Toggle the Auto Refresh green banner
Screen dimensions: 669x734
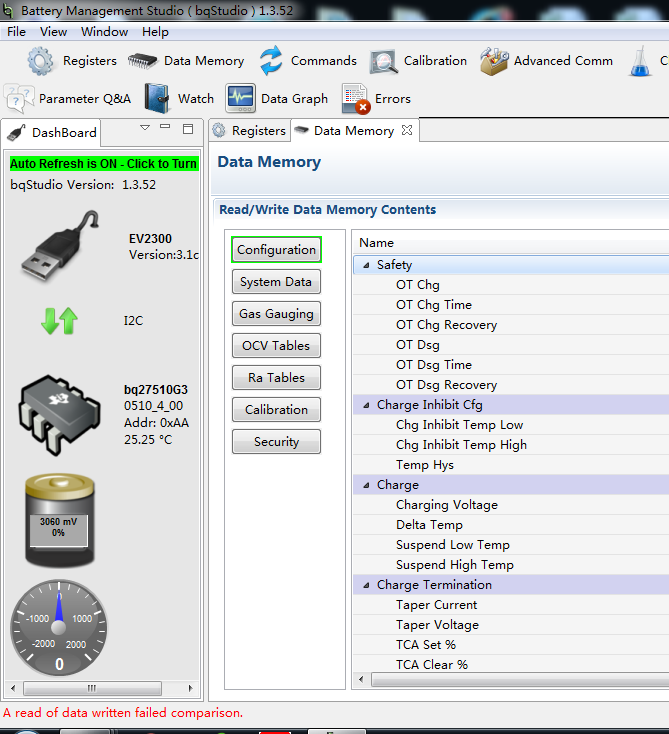[x=103, y=163]
